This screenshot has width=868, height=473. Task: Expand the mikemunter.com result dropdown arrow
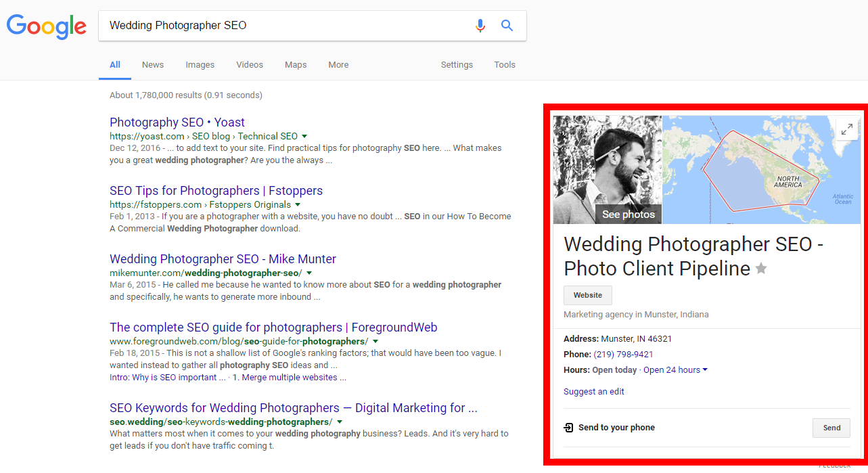pyautogui.click(x=309, y=273)
